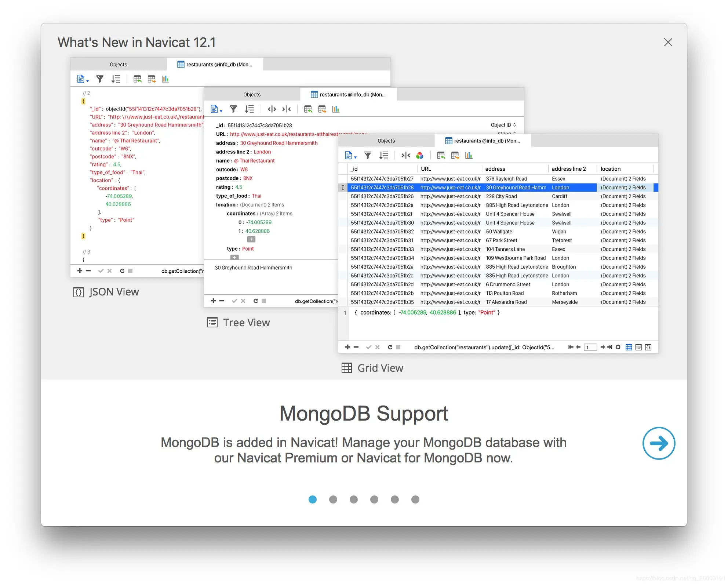Viewport: 728px width, 585px height.
Task: Select the second page indicator dot
Action: tap(333, 499)
